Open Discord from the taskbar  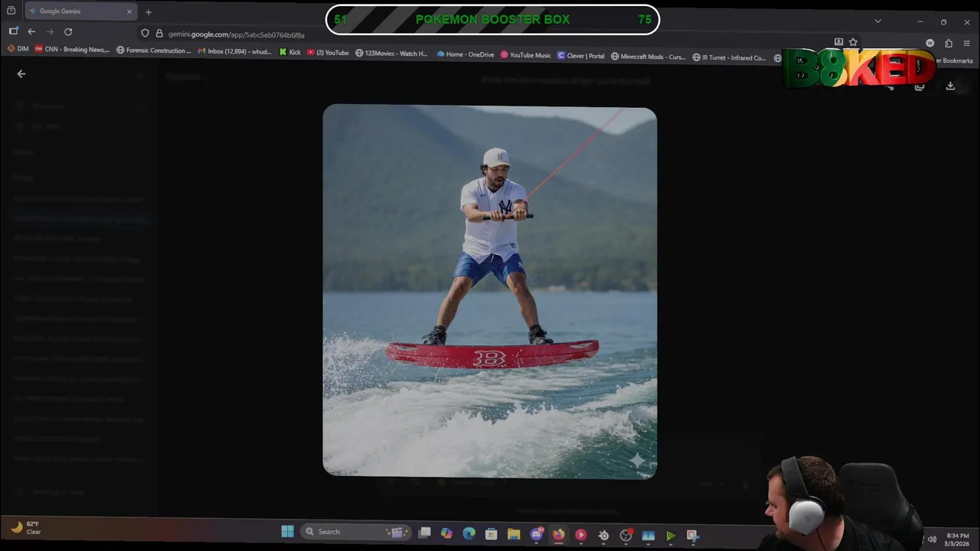coord(537,534)
